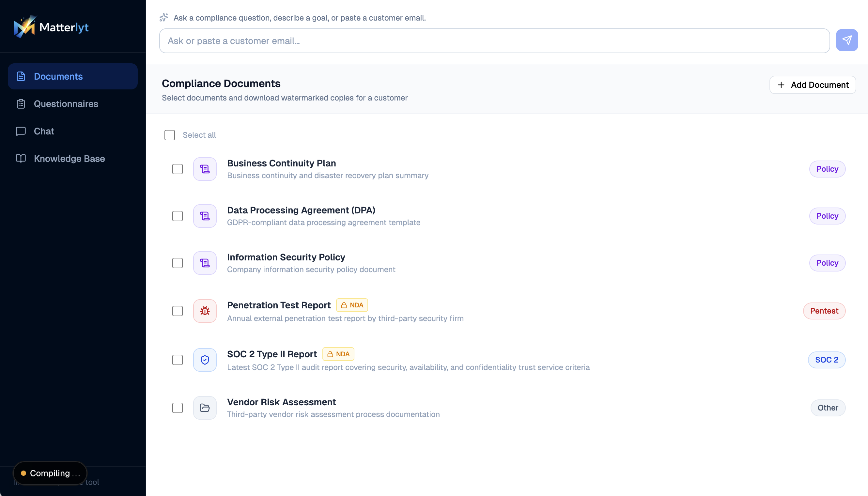Check the Business Continuity Plan checkbox
The height and width of the screenshot is (496, 868).
[178, 169]
